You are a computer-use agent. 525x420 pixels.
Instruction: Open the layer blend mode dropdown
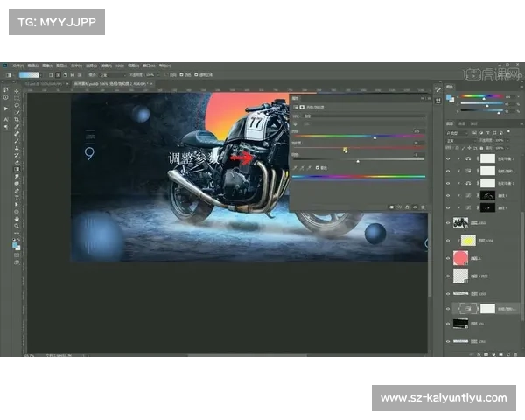pos(460,138)
